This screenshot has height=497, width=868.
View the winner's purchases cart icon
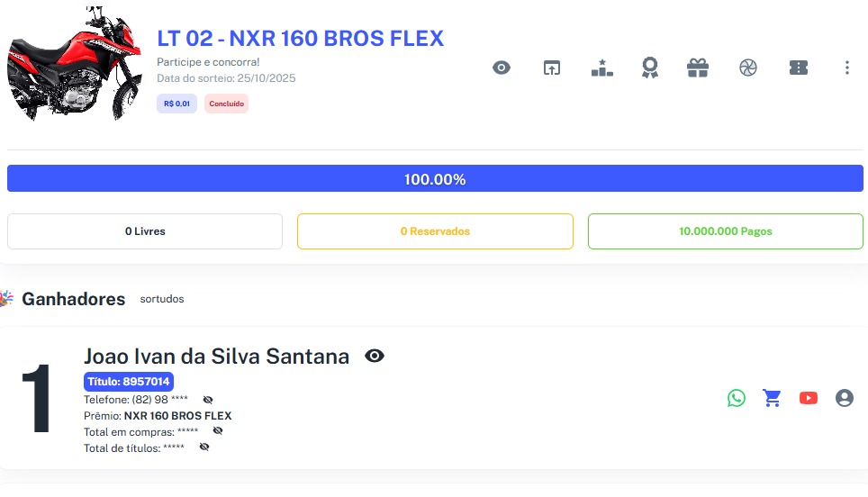coord(772,398)
